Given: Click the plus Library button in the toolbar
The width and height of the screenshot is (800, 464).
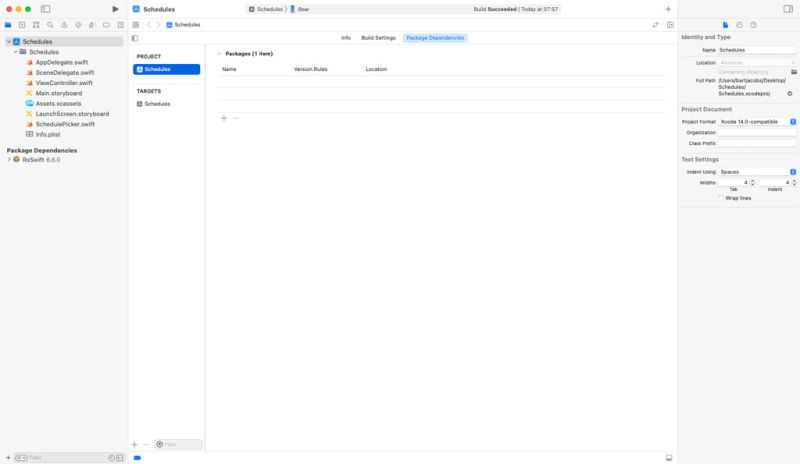Looking at the screenshot, I should coord(668,9).
